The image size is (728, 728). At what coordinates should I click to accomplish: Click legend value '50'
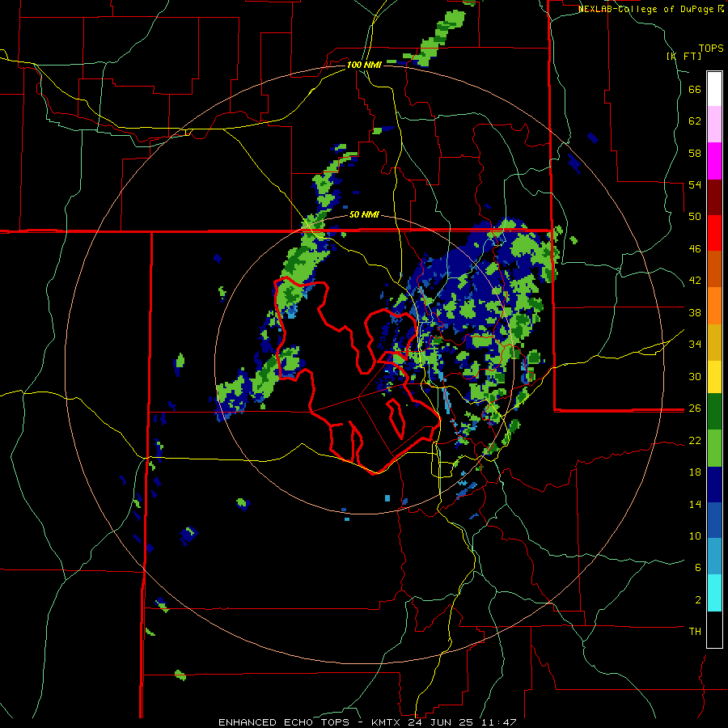[695, 216]
